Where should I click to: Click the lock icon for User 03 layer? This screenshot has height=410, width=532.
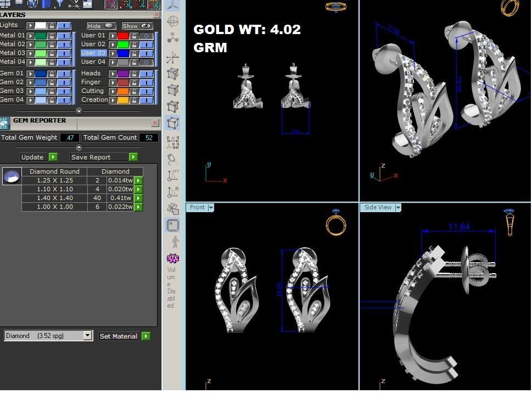134,53
